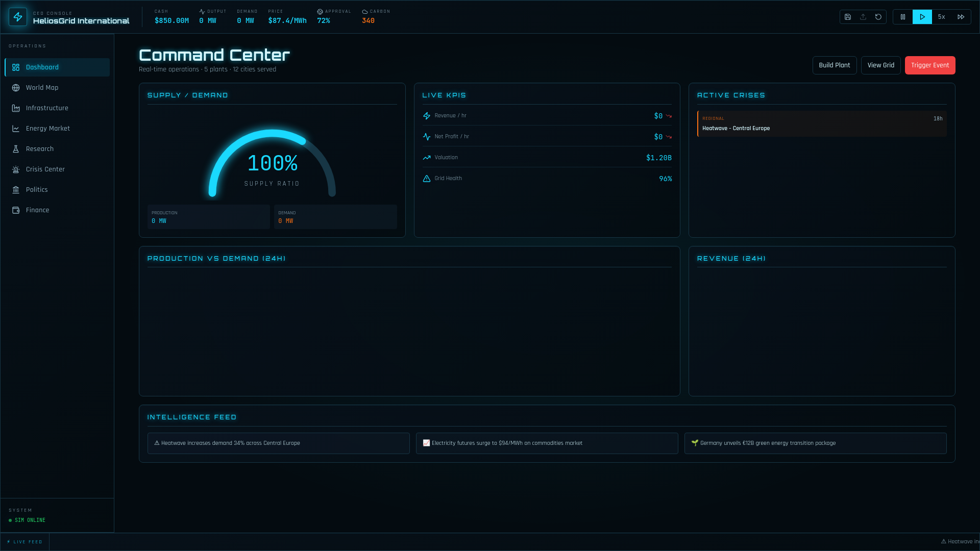Click the Revenue / hr bolt icon
The width and height of the screenshot is (980, 551).
tap(427, 116)
